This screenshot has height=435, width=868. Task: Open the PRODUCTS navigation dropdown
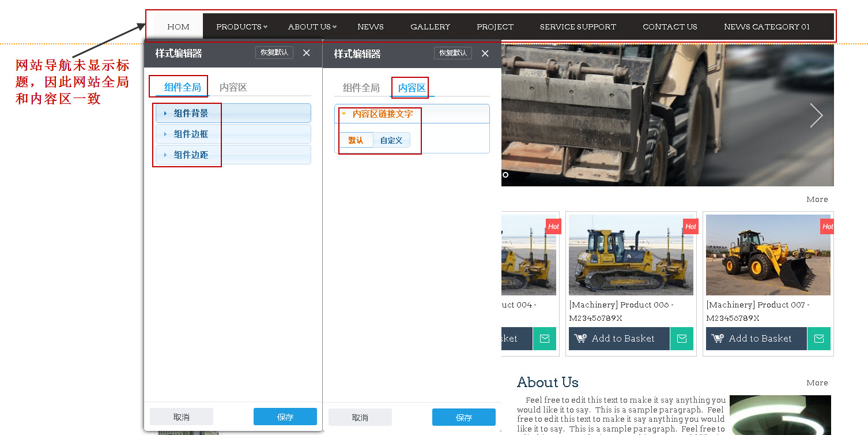(241, 27)
